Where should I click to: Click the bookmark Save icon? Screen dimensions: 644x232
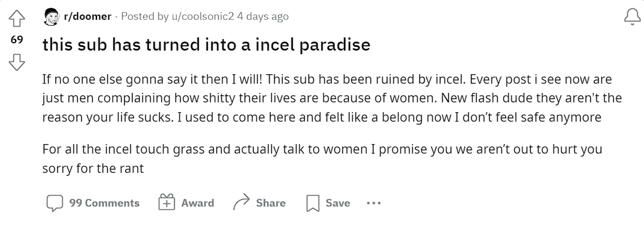point(313,203)
